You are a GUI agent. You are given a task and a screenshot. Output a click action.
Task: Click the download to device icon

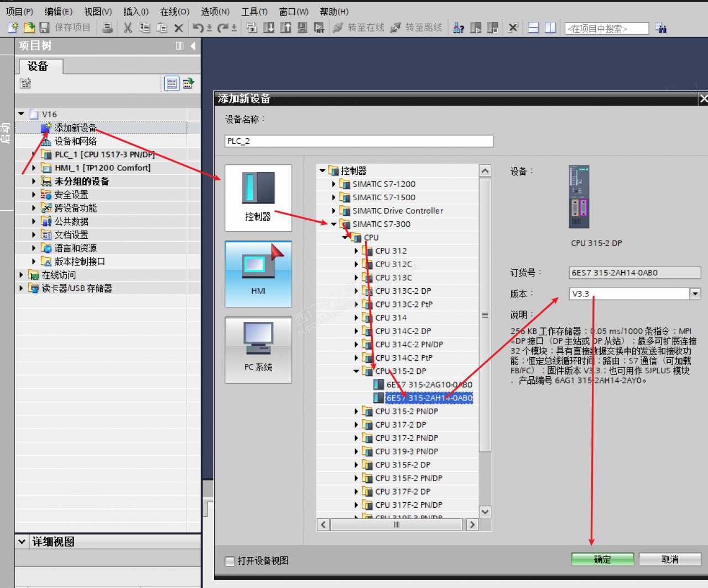coord(269,27)
